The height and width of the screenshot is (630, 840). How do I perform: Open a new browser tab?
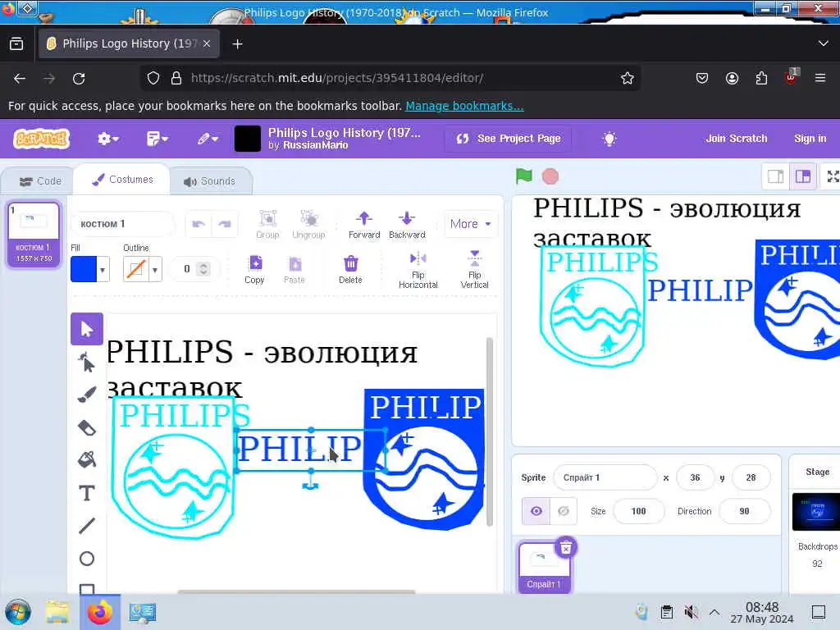click(x=237, y=44)
